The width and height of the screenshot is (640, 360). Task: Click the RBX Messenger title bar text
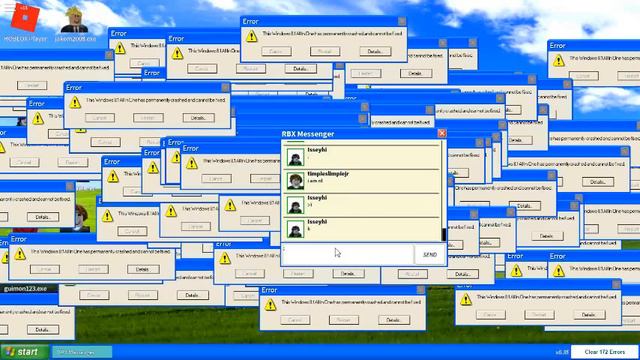point(308,134)
